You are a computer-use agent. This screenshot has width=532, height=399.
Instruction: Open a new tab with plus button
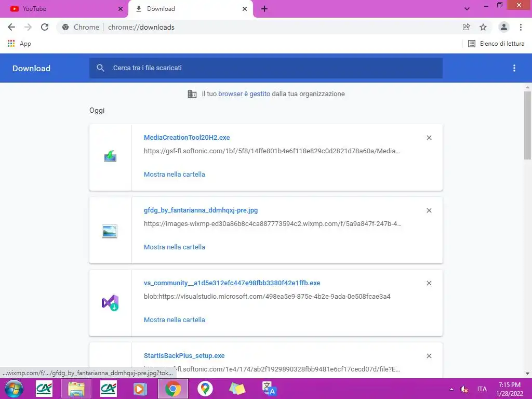coord(264,9)
